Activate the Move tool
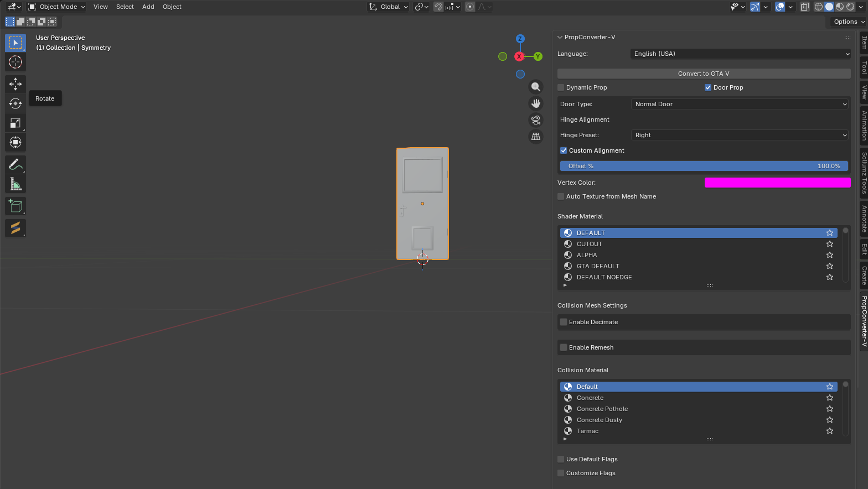The height and width of the screenshot is (489, 868). (15, 84)
